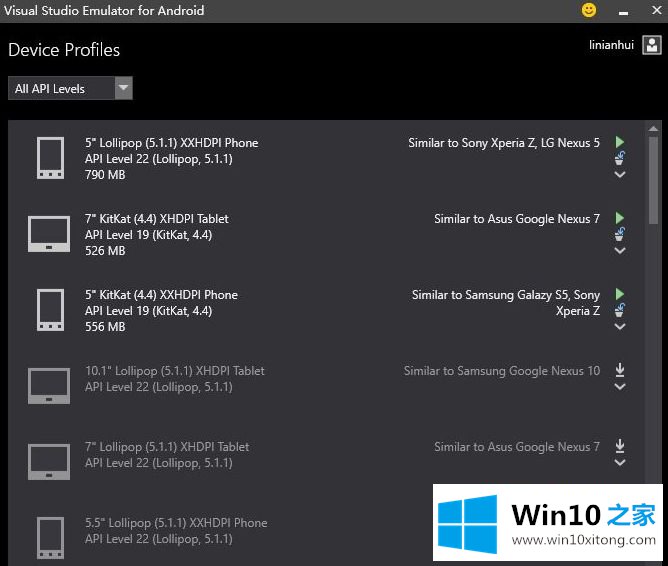Open the linianhui account avatar
The width and height of the screenshot is (668, 566).
click(x=652, y=45)
